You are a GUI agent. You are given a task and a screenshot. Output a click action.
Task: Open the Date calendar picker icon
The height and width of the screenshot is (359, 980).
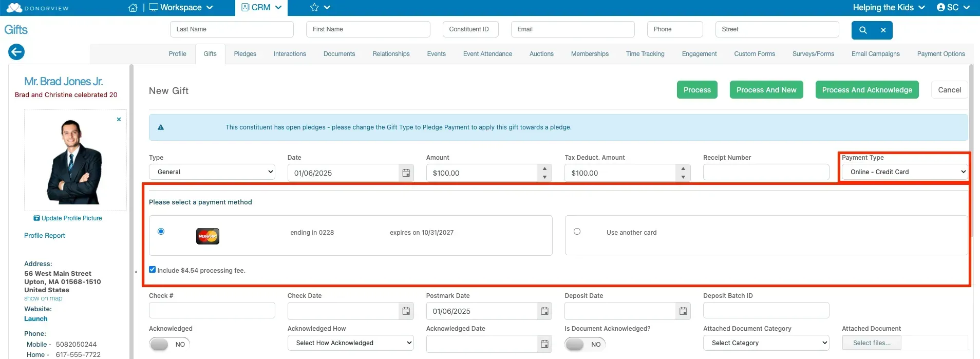click(406, 173)
